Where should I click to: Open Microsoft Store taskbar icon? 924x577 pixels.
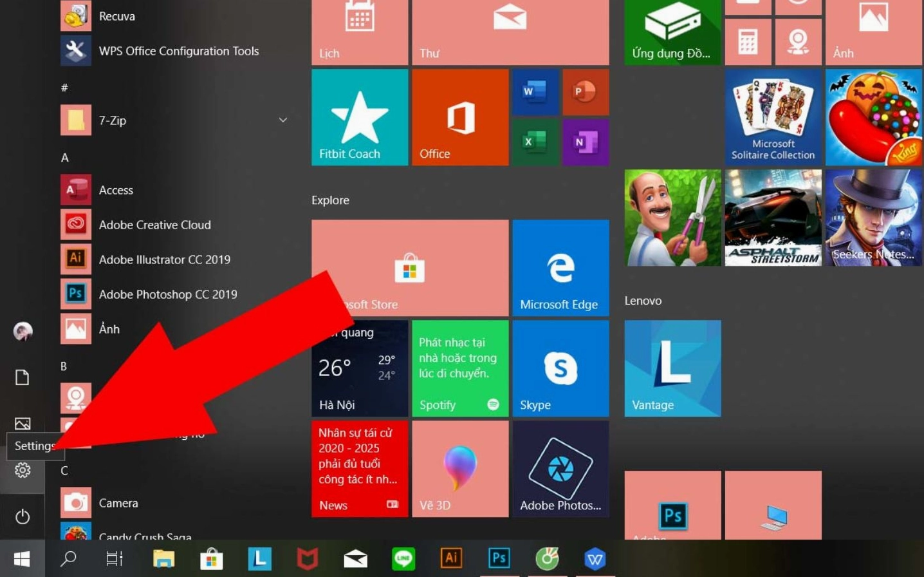coord(211,559)
